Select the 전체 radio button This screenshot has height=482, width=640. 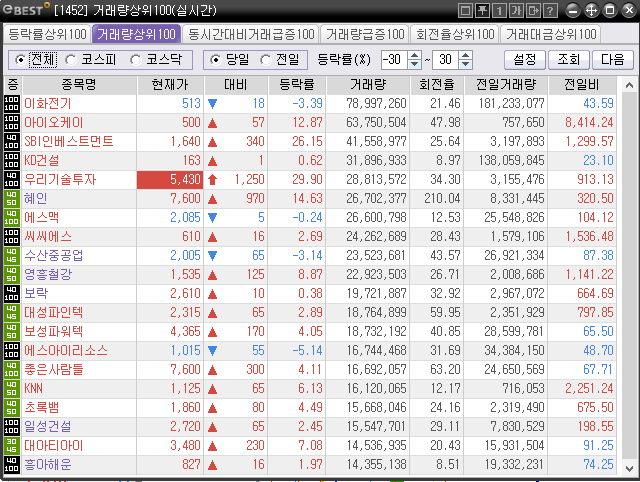coord(20,60)
